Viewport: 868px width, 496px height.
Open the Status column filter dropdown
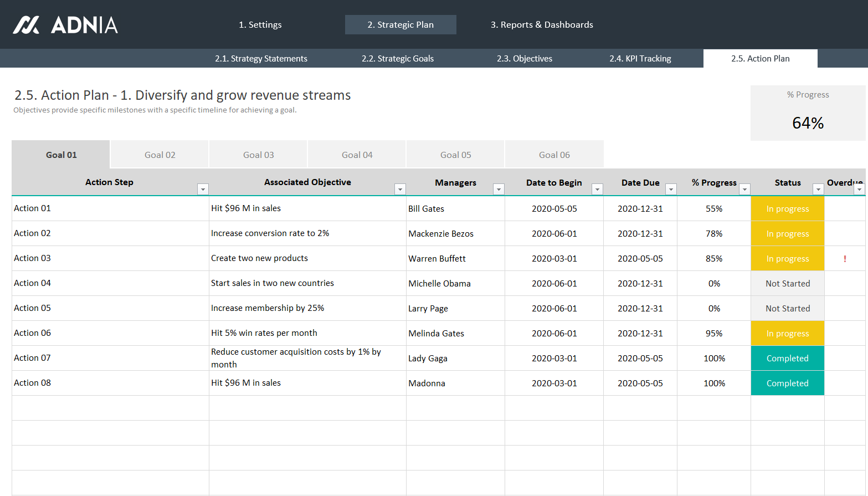click(818, 190)
